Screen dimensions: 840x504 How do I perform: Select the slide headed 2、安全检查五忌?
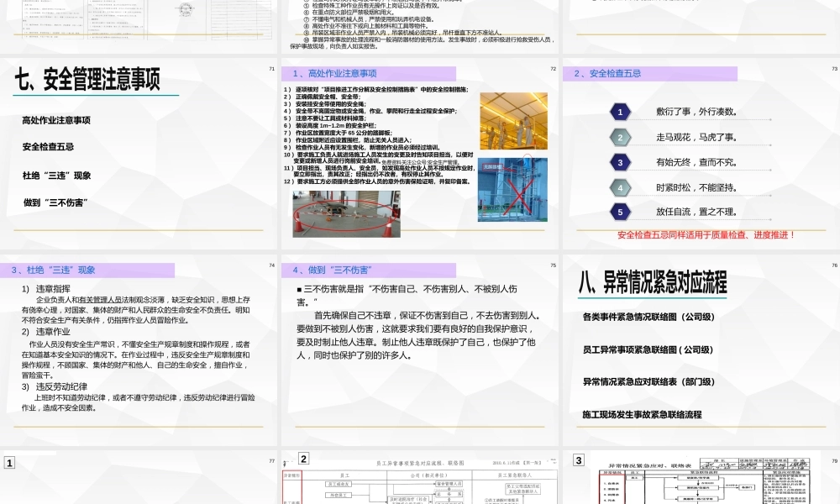pos(701,153)
